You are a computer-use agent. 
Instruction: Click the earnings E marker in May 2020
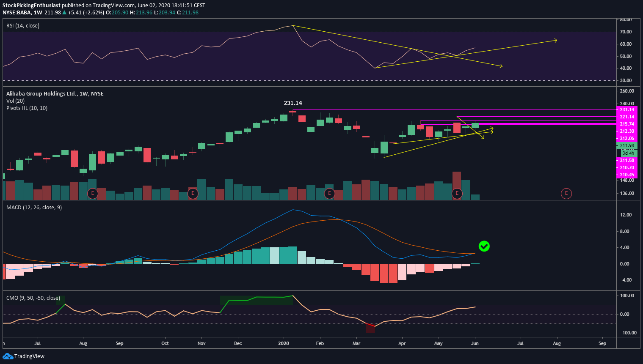click(x=457, y=194)
